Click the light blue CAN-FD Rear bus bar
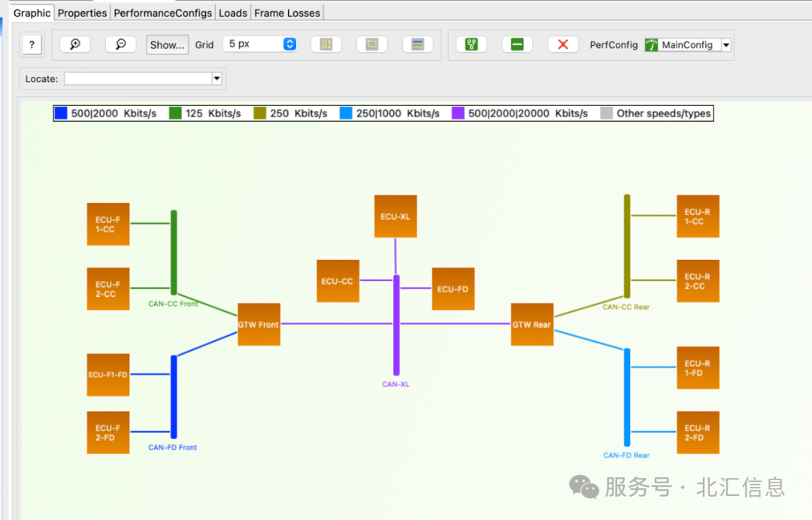 626,398
